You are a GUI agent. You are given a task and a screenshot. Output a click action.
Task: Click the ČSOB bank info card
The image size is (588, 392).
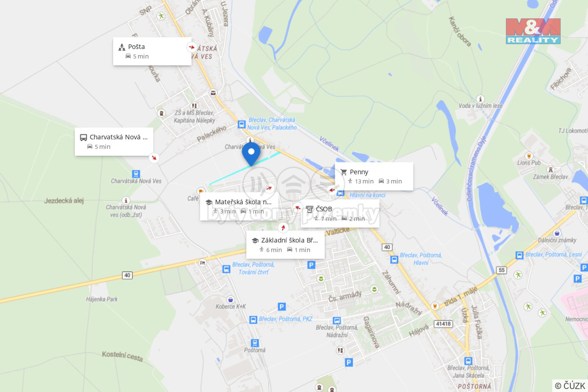coord(340,214)
